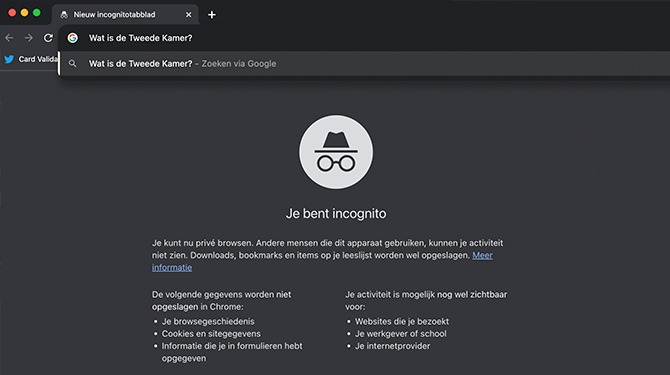Open the Card Validator Twitter bookmark
The height and width of the screenshot is (375, 670).
click(30, 59)
